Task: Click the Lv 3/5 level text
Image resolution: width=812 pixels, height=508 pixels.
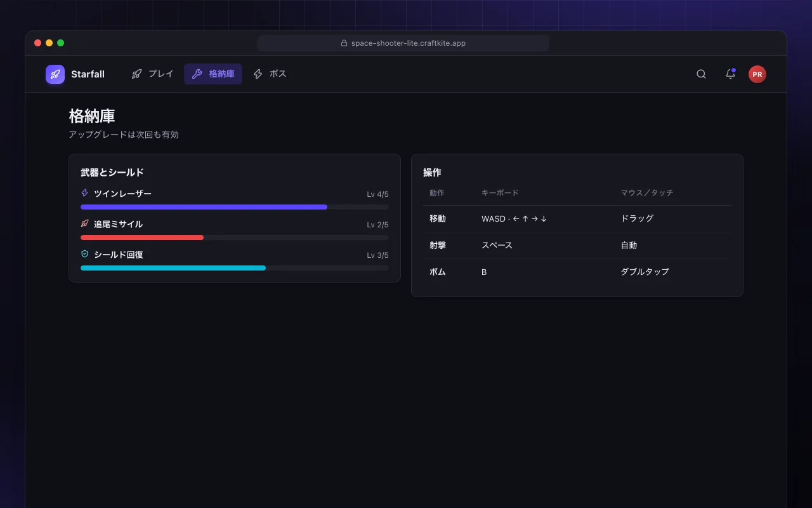Action: click(x=377, y=255)
